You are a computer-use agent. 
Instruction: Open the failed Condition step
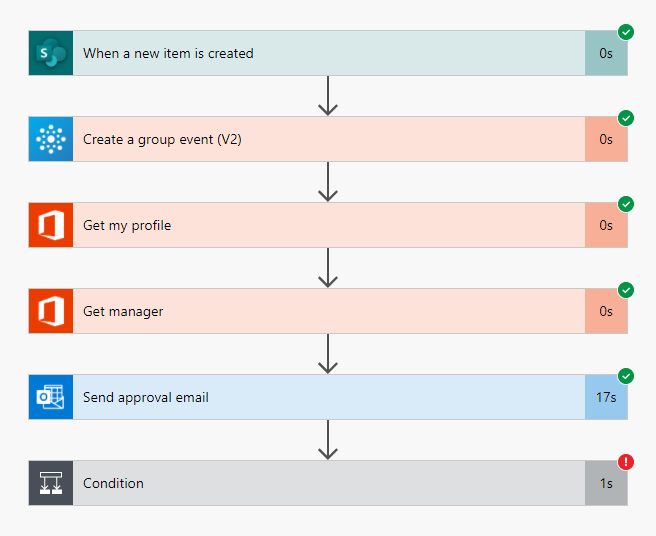pyautogui.click(x=328, y=483)
